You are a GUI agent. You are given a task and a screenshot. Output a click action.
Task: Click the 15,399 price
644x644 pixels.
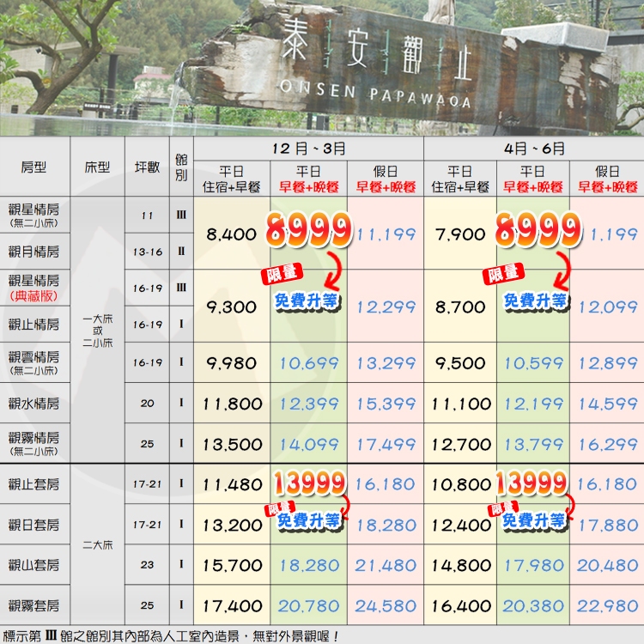click(x=386, y=404)
